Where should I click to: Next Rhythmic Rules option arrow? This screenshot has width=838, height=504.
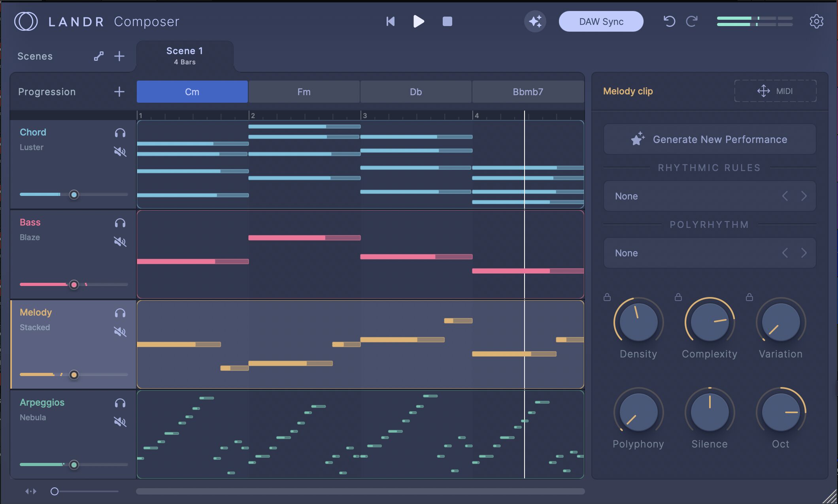point(804,196)
